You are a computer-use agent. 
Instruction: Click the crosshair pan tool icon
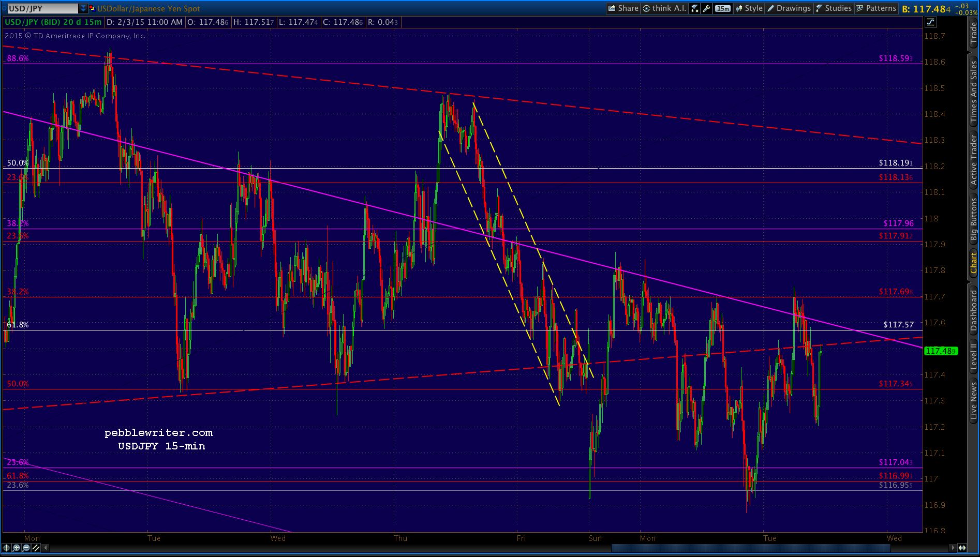click(x=7, y=548)
